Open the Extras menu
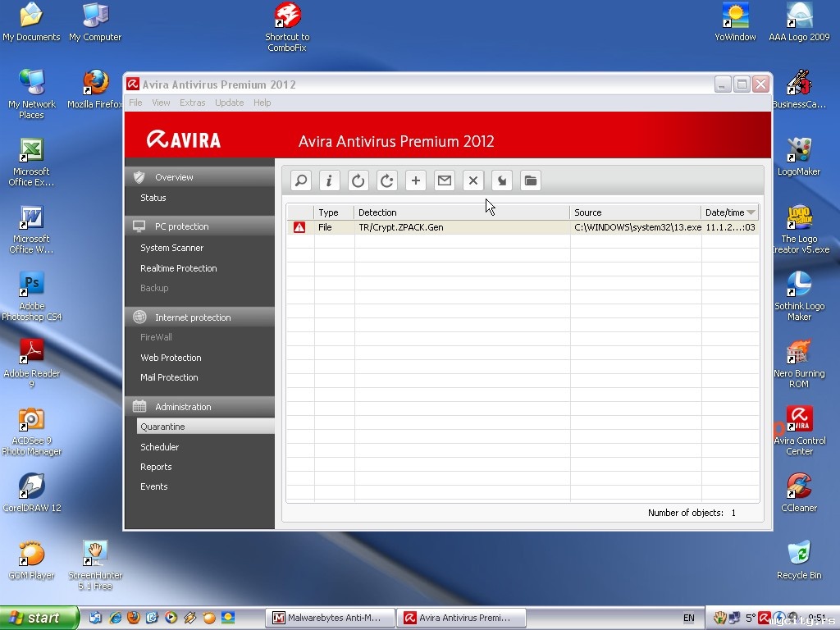Viewport: 840px width, 630px height. 193,103
